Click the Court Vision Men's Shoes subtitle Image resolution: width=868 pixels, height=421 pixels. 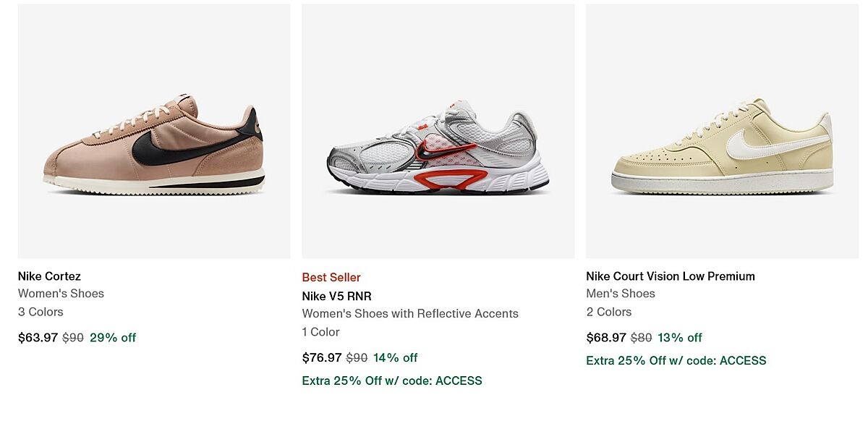(620, 293)
